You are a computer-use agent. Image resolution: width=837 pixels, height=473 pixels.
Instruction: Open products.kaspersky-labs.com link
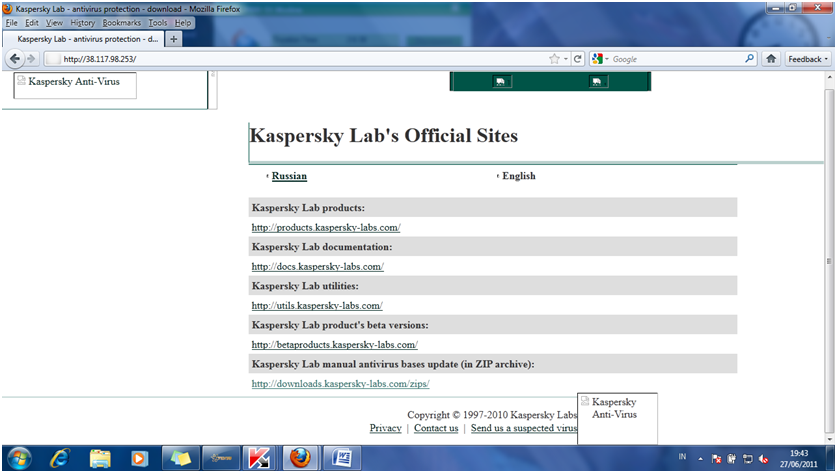[x=326, y=227]
